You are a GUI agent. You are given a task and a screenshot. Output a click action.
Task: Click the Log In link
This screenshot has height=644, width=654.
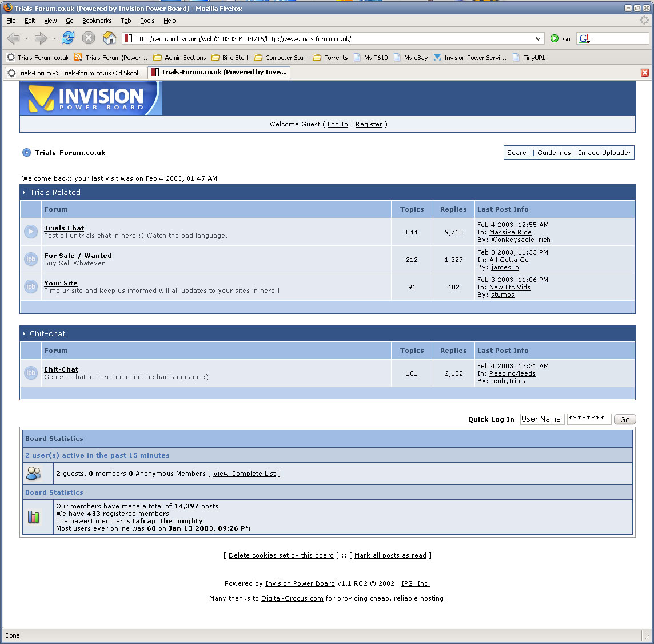click(337, 124)
